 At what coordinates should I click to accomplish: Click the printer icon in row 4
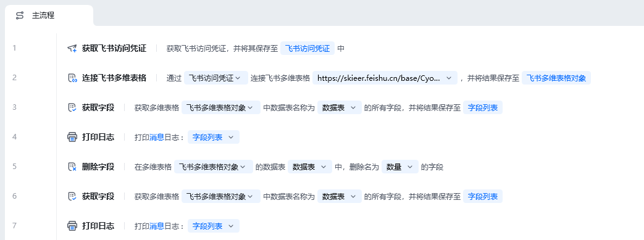tap(72, 137)
